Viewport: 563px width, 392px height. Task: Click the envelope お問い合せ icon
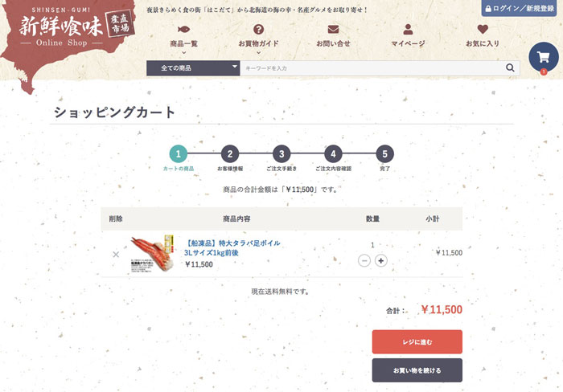(333, 29)
